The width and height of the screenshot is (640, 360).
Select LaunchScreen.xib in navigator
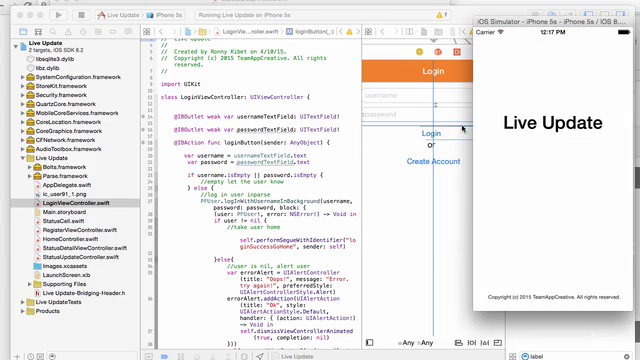point(66,275)
